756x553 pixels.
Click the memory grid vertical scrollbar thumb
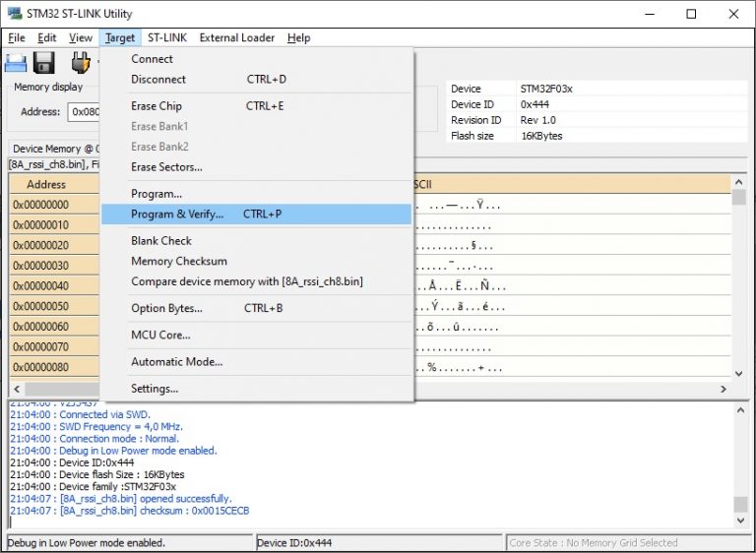point(738,197)
